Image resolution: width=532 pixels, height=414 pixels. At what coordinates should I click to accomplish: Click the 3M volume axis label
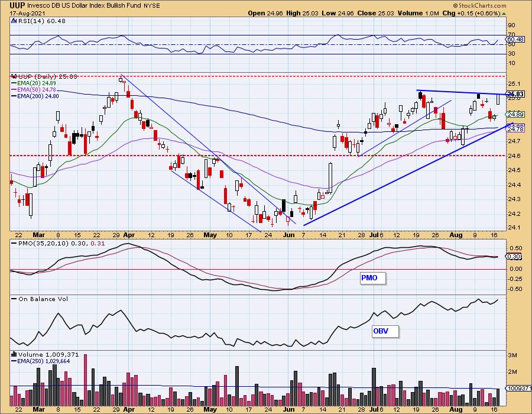pyautogui.click(x=512, y=355)
